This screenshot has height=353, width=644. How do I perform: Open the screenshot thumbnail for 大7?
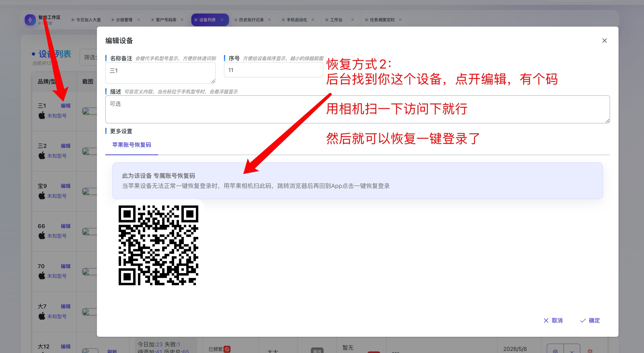pos(89,312)
